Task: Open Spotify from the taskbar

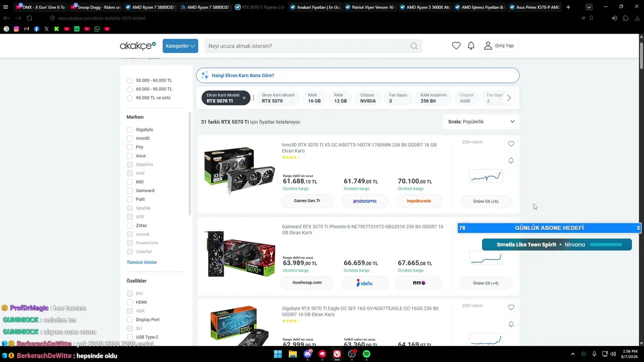Action: click(x=366, y=354)
